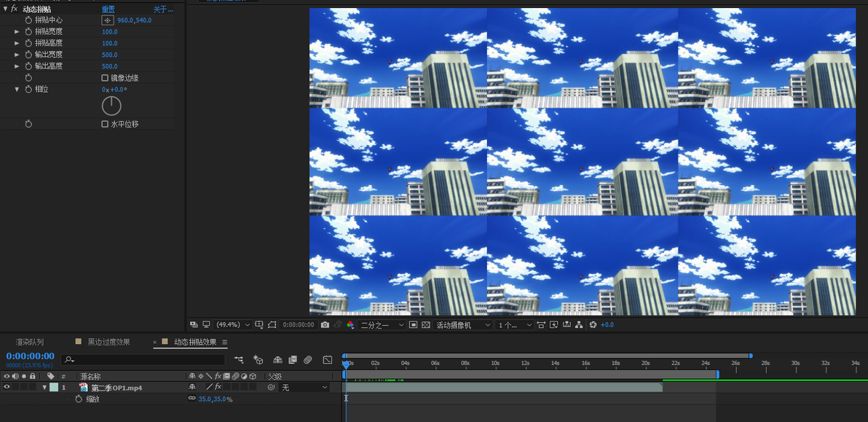Toggle mask and shape path visibility
This screenshot has width=868, height=422.
tap(272, 324)
